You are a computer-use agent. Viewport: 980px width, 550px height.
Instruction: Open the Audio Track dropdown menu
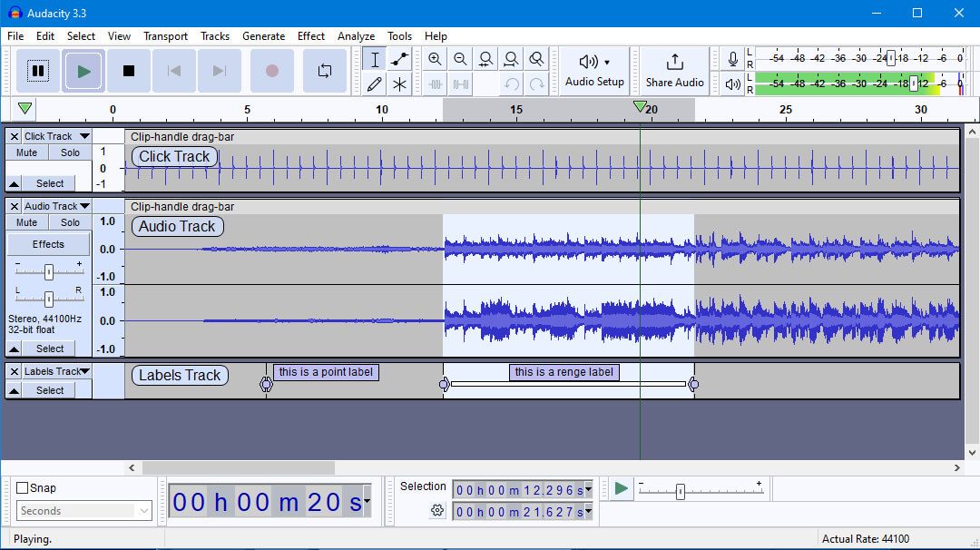[x=57, y=206]
